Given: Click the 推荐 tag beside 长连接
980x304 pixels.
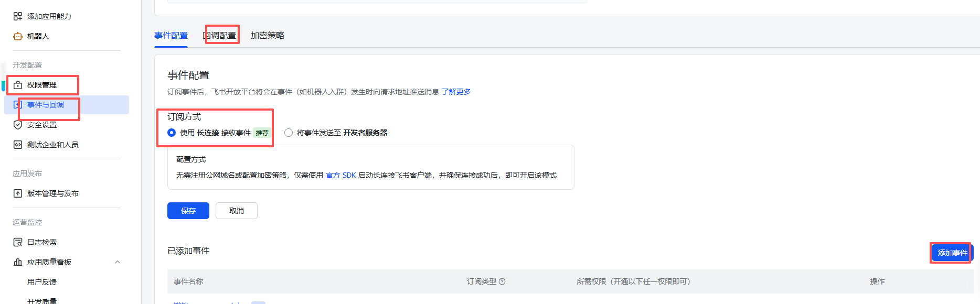Looking at the screenshot, I should 262,133.
